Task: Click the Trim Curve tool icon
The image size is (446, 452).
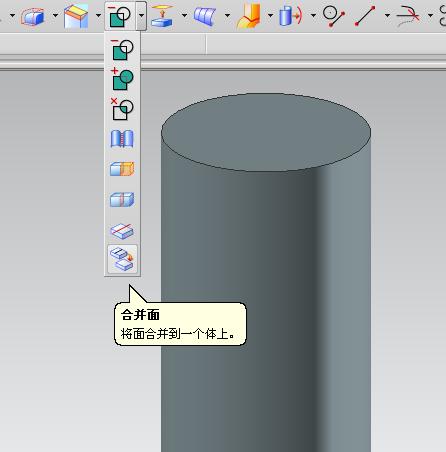Action: [408, 16]
